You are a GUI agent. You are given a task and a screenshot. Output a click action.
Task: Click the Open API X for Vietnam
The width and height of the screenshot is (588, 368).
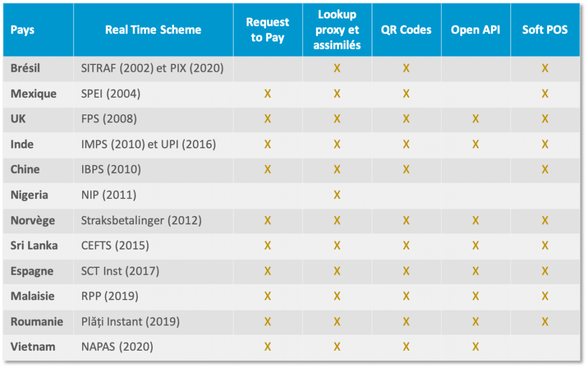pyautogui.click(x=475, y=347)
